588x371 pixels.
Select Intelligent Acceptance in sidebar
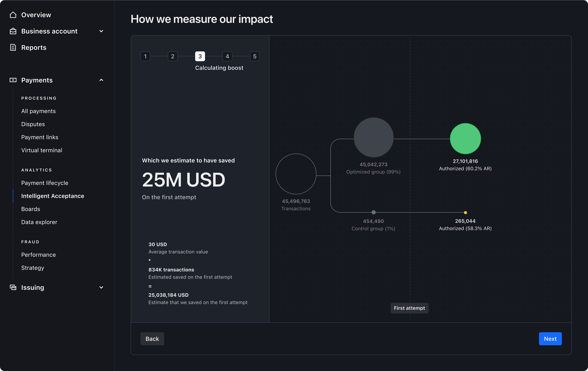tap(53, 196)
